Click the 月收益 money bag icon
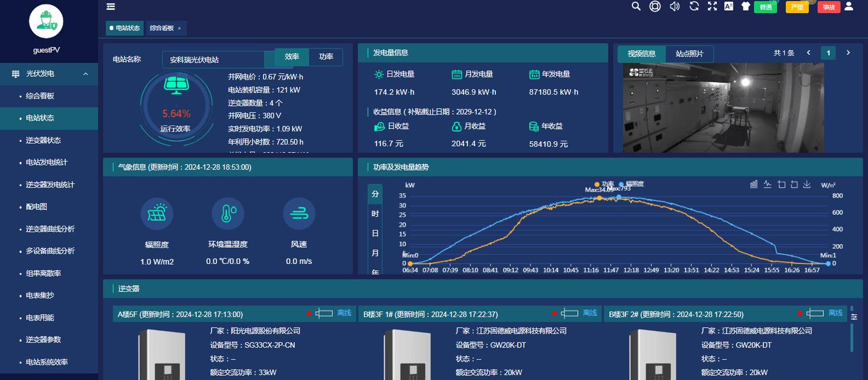Screen dimensions: 868x380 click(x=457, y=126)
